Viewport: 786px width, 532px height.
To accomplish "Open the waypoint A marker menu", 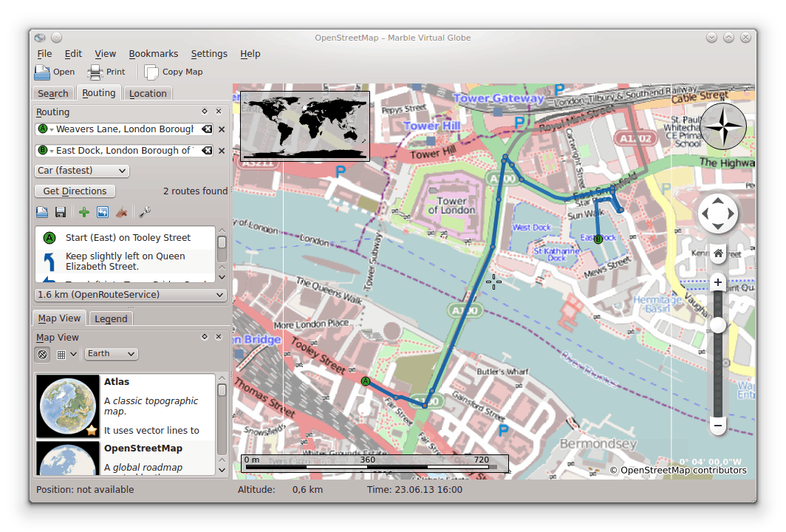I will pyautogui.click(x=45, y=129).
